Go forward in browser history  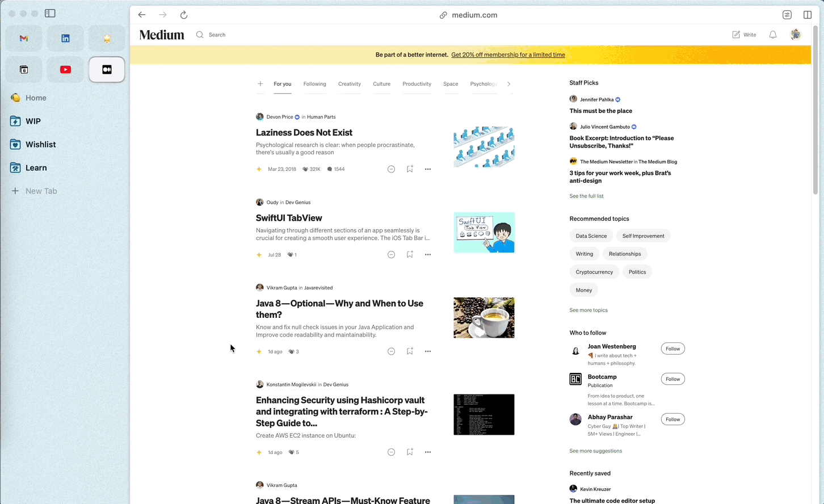click(x=163, y=15)
